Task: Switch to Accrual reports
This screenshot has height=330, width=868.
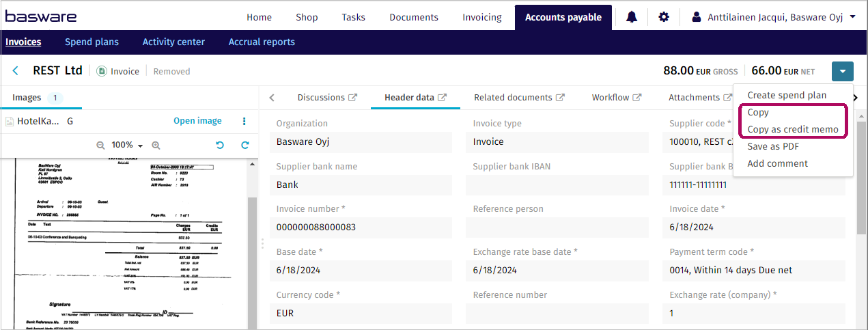Action: click(x=262, y=42)
